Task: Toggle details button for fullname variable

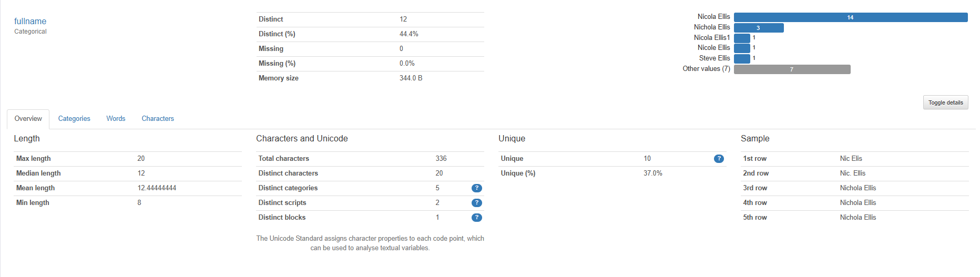Action: click(x=945, y=102)
